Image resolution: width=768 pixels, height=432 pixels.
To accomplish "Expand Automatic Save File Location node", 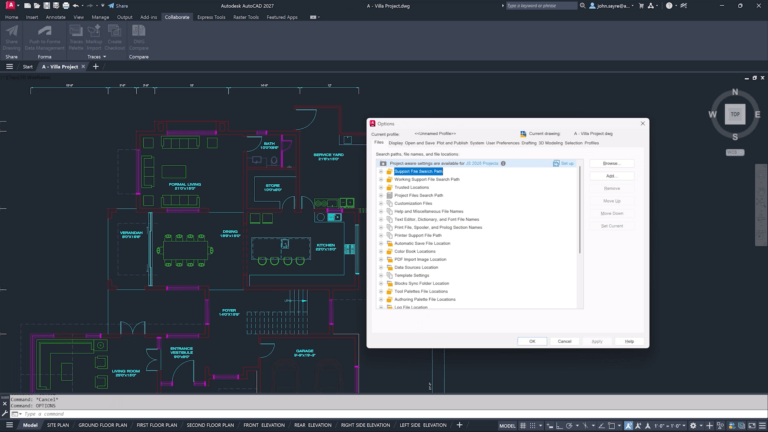I will [x=381, y=243].
